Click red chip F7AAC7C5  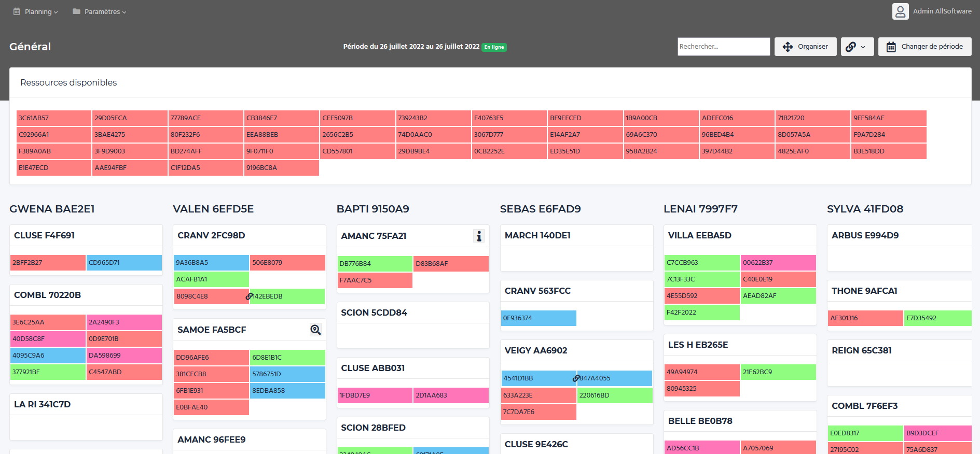click(x=375, y=280)
